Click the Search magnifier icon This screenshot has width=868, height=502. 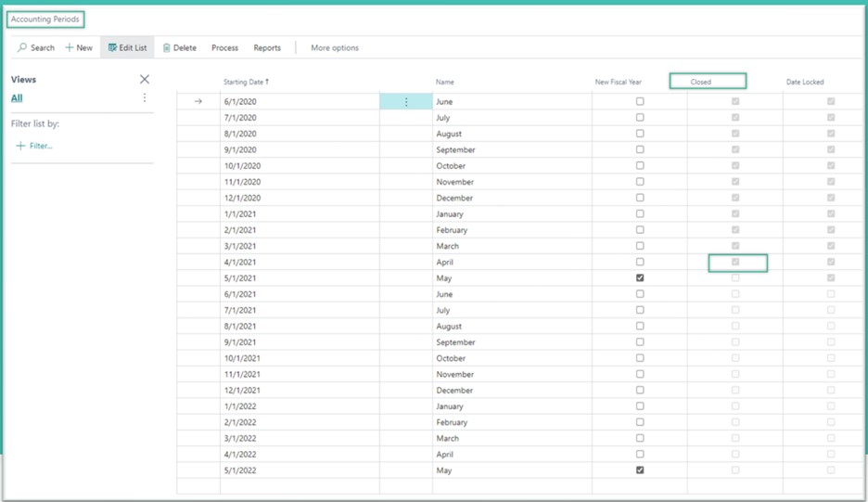tap(22, 47)
